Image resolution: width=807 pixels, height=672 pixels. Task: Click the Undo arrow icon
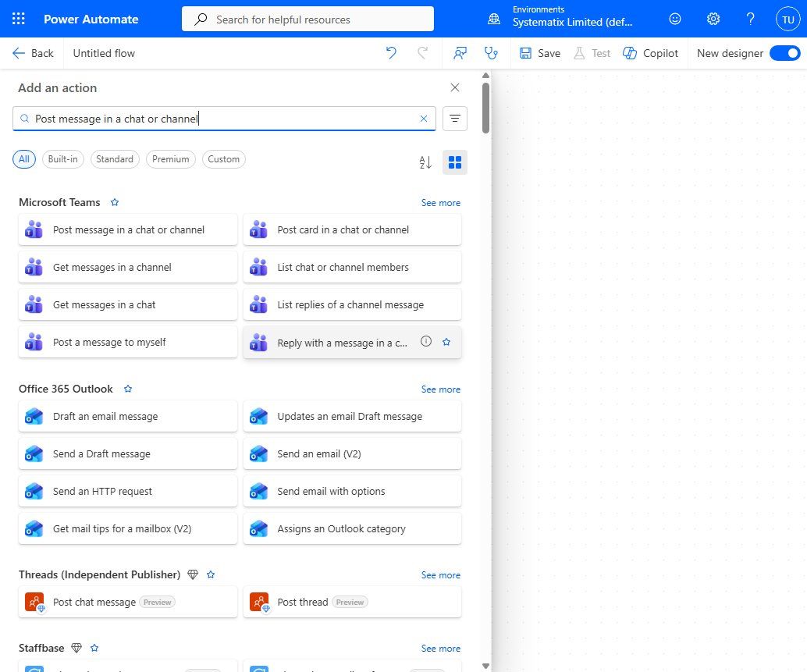pos(391,53)
